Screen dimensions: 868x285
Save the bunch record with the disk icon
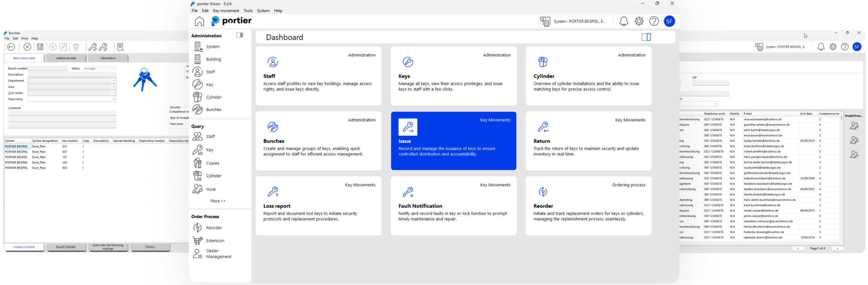point(40,47)
